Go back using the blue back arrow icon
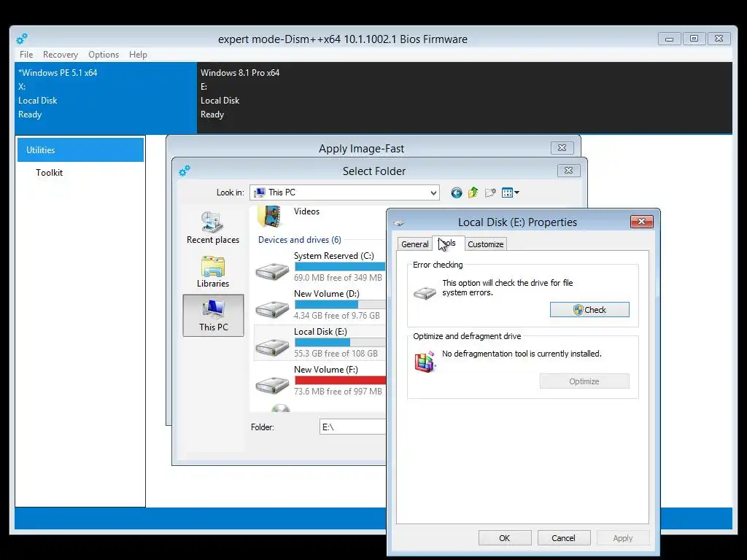This screenshot has width=747, height=560. pyautogui.click(x=457, y=192)
